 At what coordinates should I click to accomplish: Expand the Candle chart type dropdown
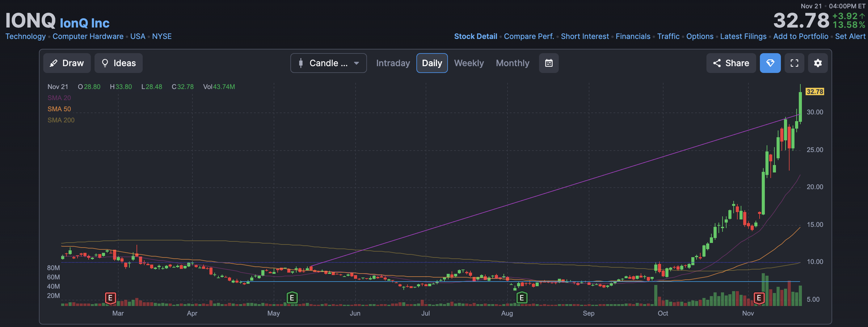click(x=329, y=63)
